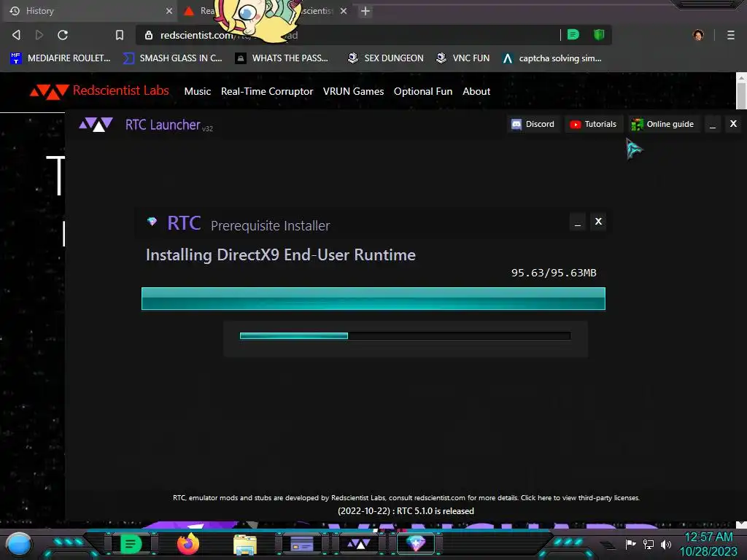Click the Prerequisite Installer gem icon
The height and width of the screenshot is (560, 747).
click(152, 222)
